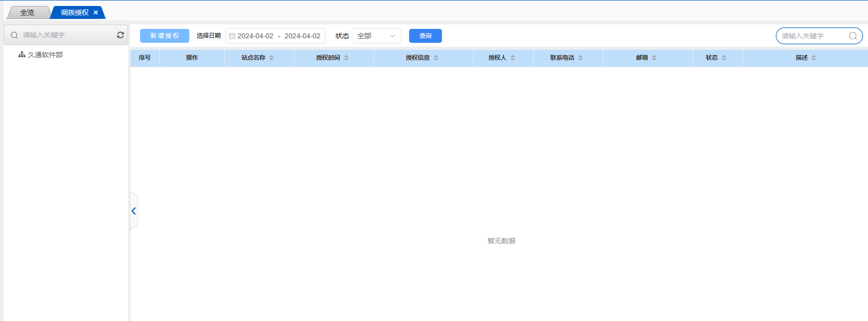Viewport: 868px width, 321px height.
Task: Select the 久通软件部 tree node
Action: 45,55
